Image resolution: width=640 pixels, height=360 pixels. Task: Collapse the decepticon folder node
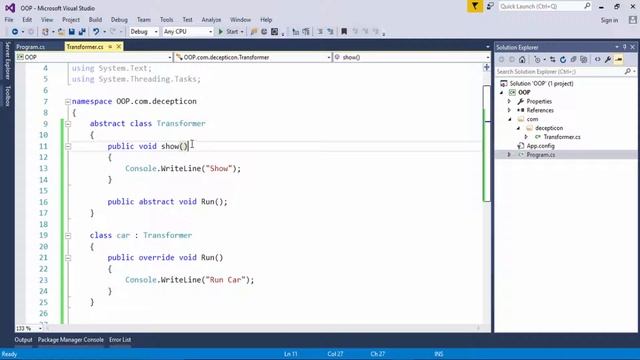(518, 128)
